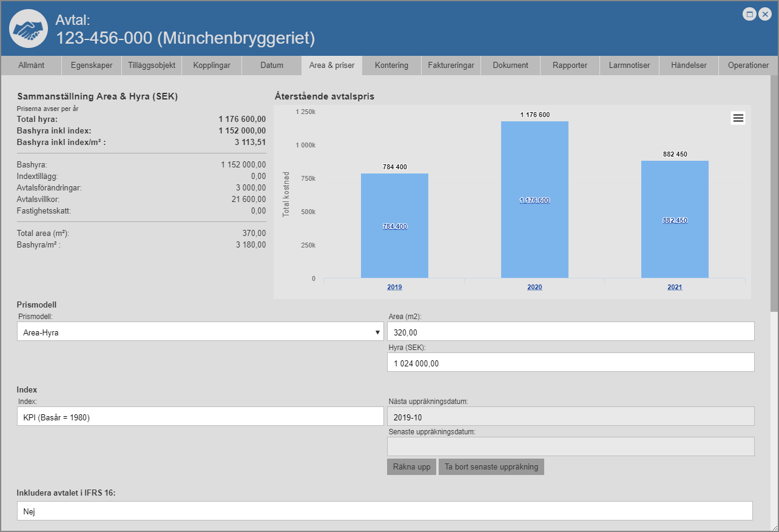Click the handshake agreement icon

click(x=29, y=29)
